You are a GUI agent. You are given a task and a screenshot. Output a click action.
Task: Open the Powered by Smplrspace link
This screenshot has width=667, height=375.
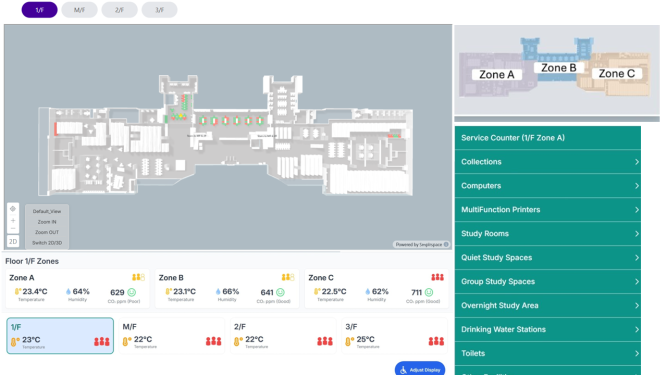point(421,244)
